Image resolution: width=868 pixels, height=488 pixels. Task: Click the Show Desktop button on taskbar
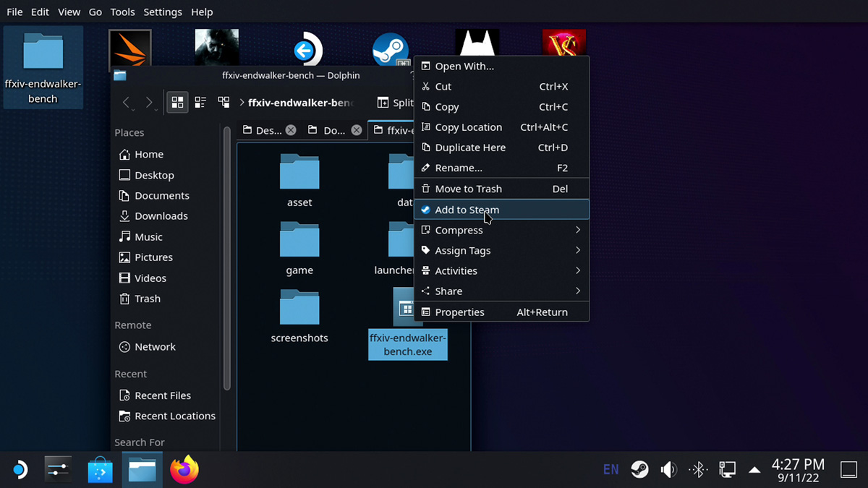(848, 470)
